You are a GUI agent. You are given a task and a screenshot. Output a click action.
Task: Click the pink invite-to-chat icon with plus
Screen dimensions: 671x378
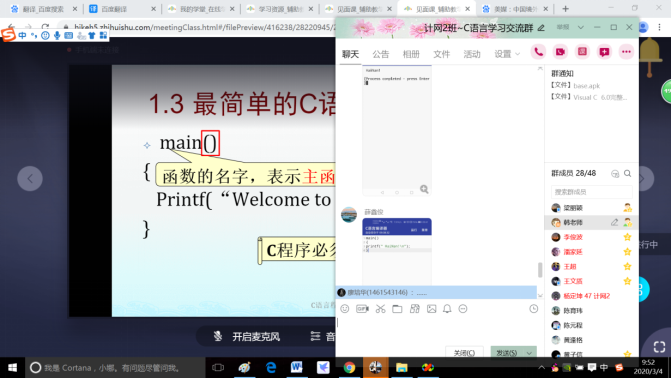(x=604, y=52)
